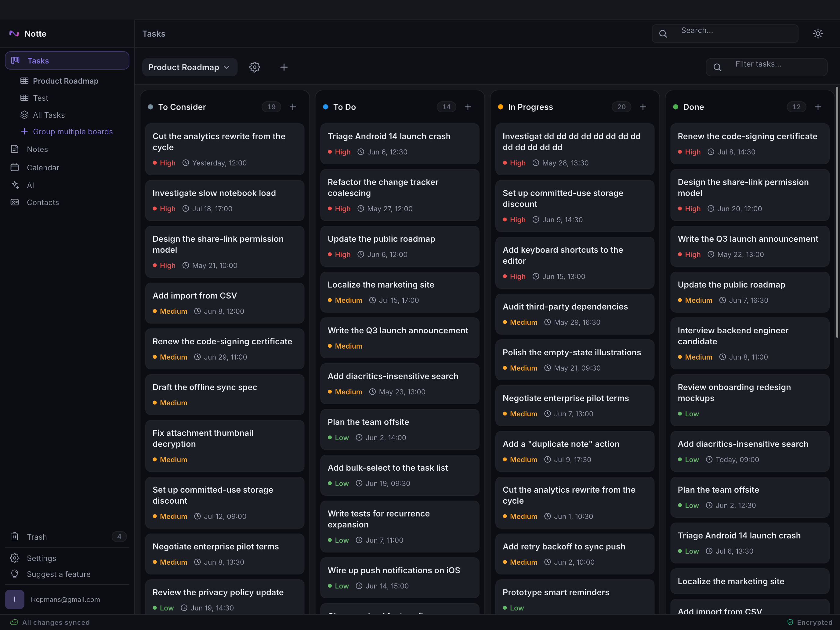The image size is (840, 630).
Task: Expand the Product Roadmap board dropdown
Action: [190, 67]
